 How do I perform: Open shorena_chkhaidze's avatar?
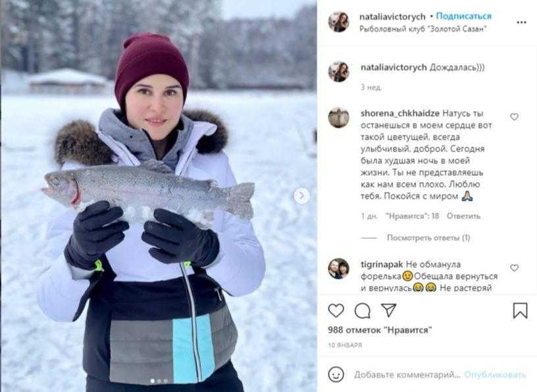[338, 118]
